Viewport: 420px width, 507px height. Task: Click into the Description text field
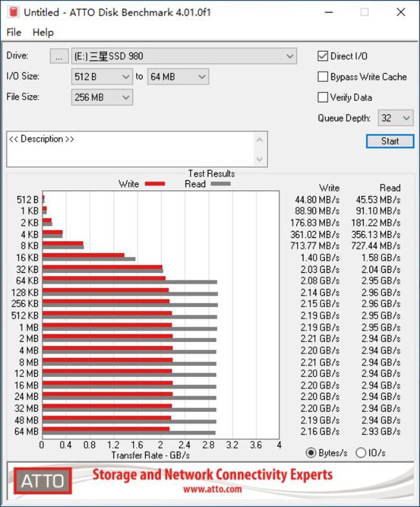tap(131, 149)
